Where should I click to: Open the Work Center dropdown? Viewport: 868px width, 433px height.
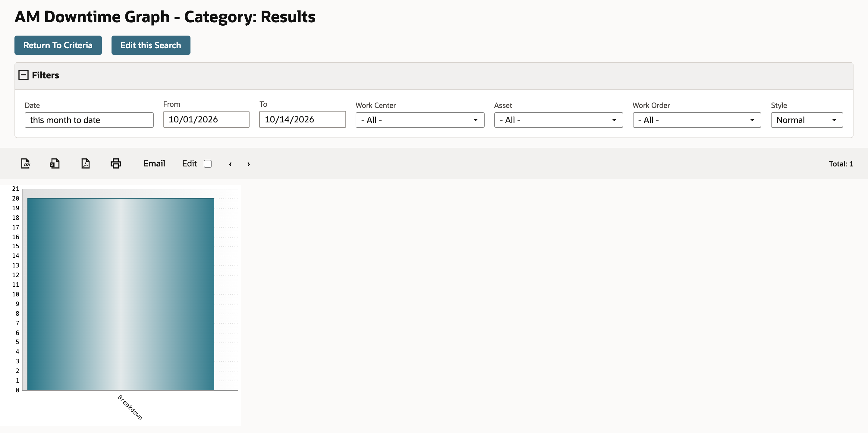(x=420, y=120)
